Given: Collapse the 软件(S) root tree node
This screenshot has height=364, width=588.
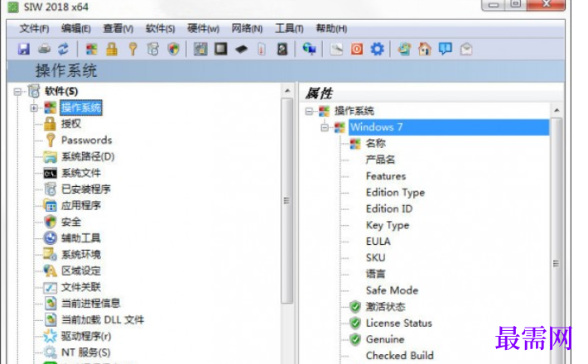Looking at the screenshot, I should pos(17,91).
